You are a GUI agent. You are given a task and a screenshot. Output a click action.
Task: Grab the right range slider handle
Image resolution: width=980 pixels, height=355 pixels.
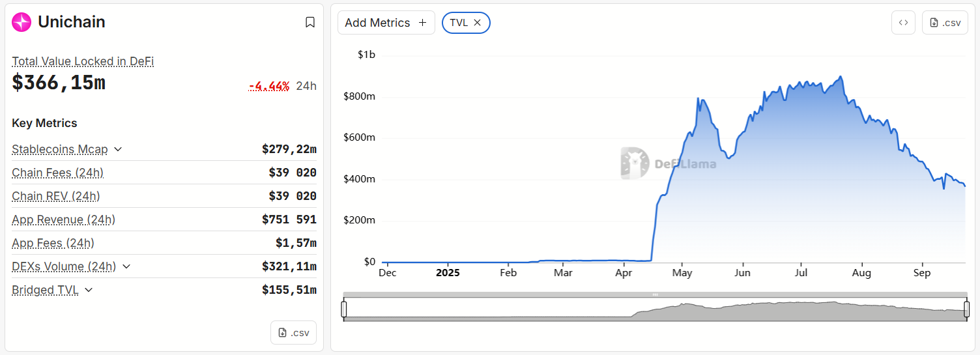click(965, 309)
